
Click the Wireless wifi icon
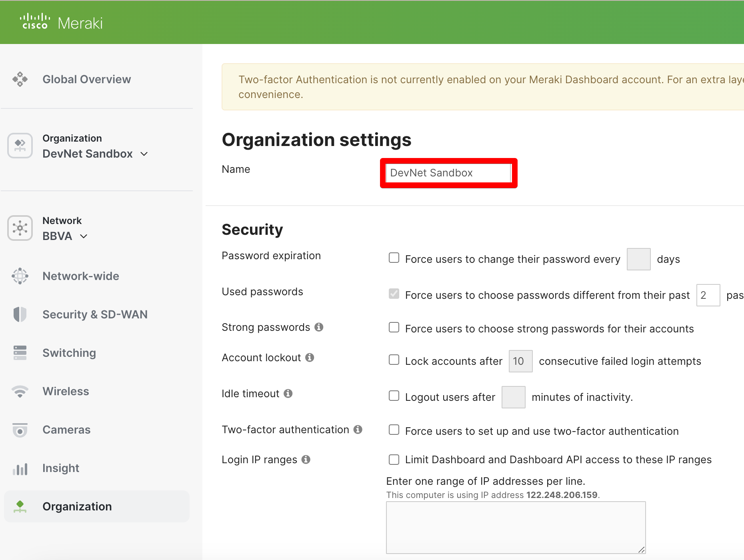coord(20,391)
